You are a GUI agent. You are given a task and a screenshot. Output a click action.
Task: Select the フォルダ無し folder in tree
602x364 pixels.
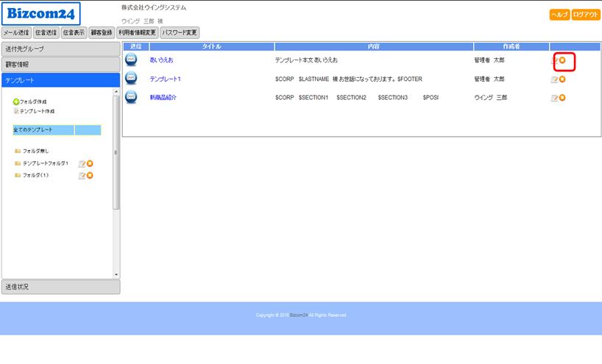(34, 151)
